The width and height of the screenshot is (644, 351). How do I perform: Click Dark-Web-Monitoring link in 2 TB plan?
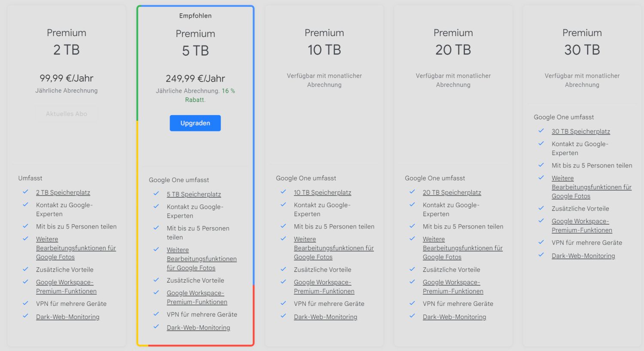67,317
